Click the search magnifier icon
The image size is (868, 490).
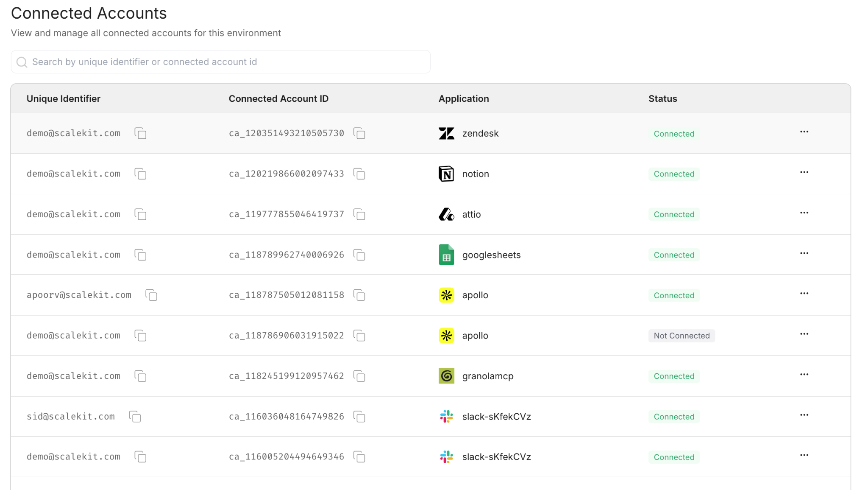22,62
